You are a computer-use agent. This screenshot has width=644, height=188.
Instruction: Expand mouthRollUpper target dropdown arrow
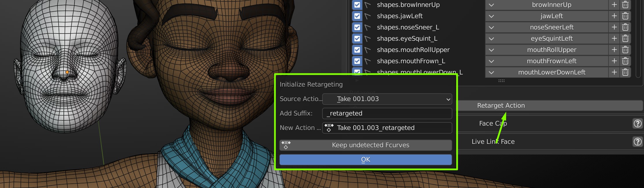pos(491,50)
